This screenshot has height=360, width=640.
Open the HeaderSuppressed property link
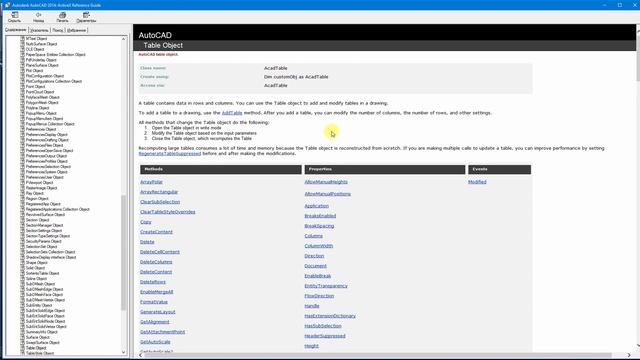(x=325, y=336)
